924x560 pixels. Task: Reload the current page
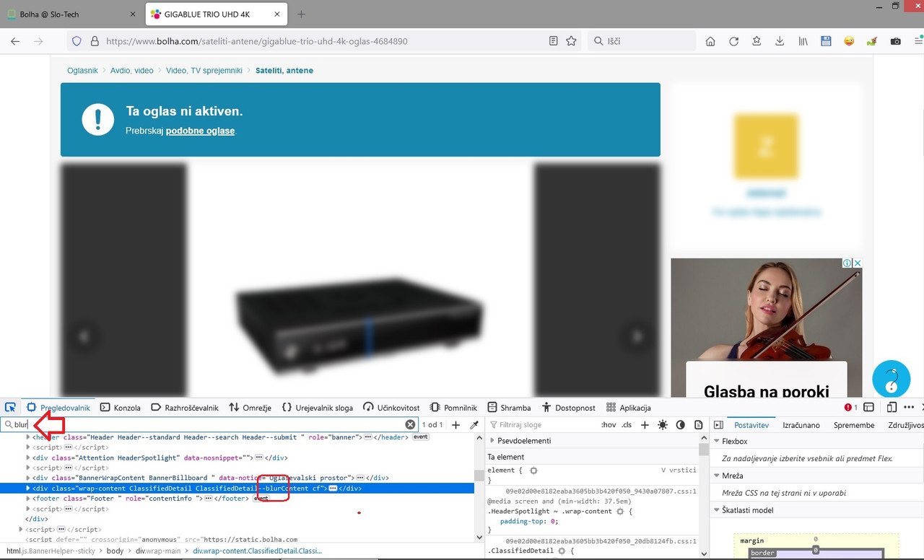click(733, 41)
